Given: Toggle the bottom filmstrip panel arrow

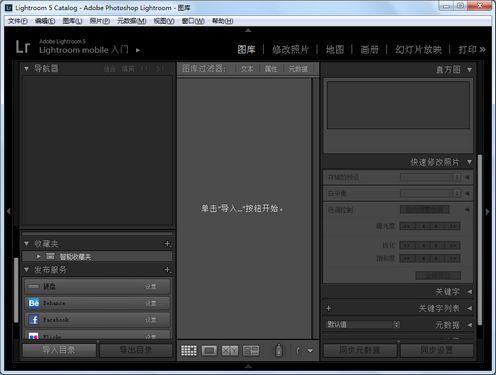Looking at the screenshot, I should pos(248,366).
